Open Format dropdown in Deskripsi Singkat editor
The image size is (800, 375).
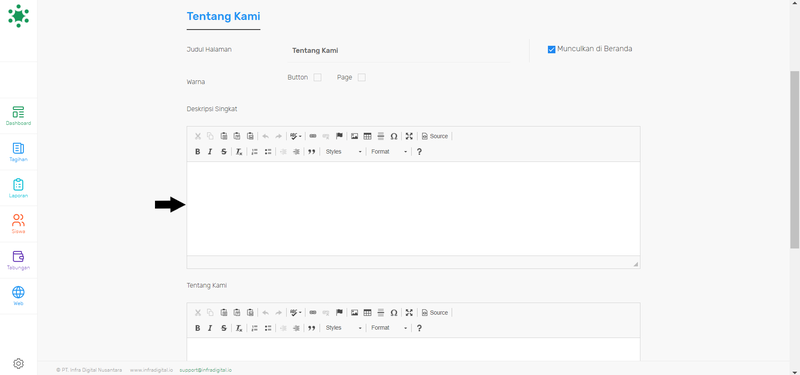tap(389, 152)
